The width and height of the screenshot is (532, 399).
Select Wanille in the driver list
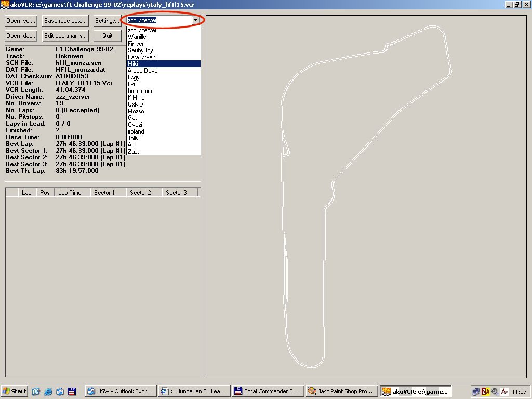(164, 37)
